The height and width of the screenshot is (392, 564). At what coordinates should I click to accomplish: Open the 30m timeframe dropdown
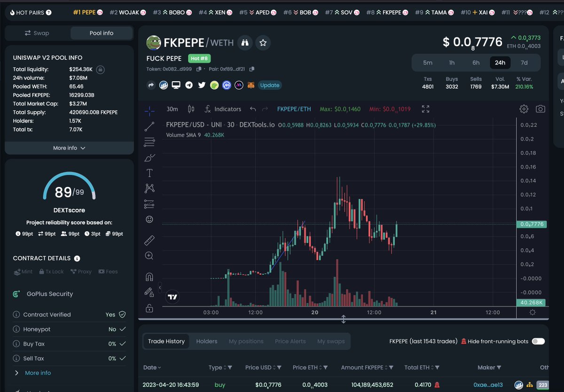pyautogui.click(x=172, y=109)
